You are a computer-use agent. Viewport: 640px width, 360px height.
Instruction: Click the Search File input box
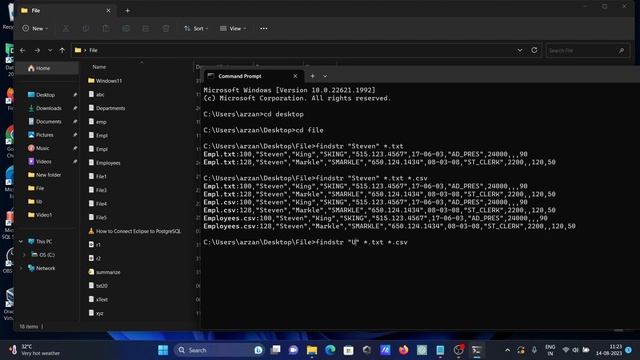587,51
